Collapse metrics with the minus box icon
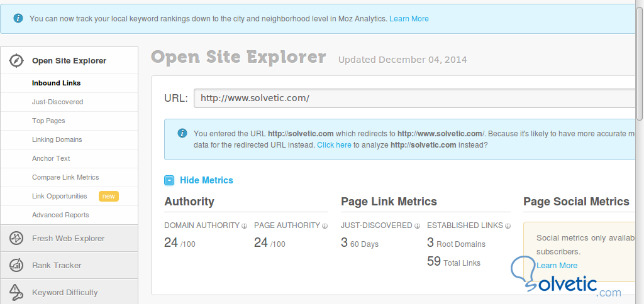The height and width of the screenshot is (304, 644). click(x=169, y=180)
